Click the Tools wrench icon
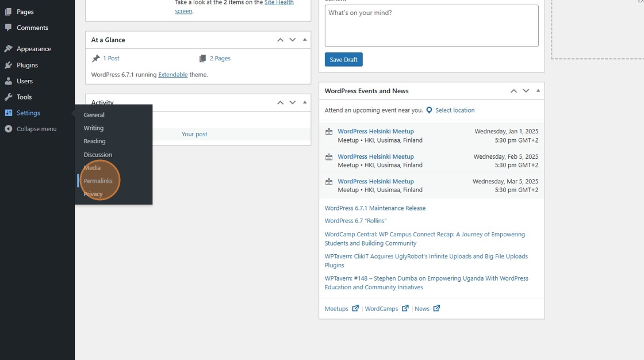 coord(8,97)
